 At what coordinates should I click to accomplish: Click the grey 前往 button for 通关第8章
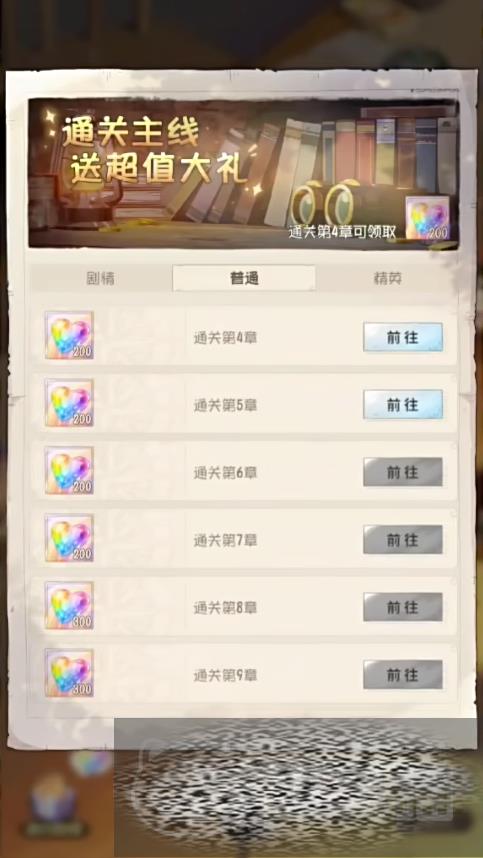click(x=403, y=607)
